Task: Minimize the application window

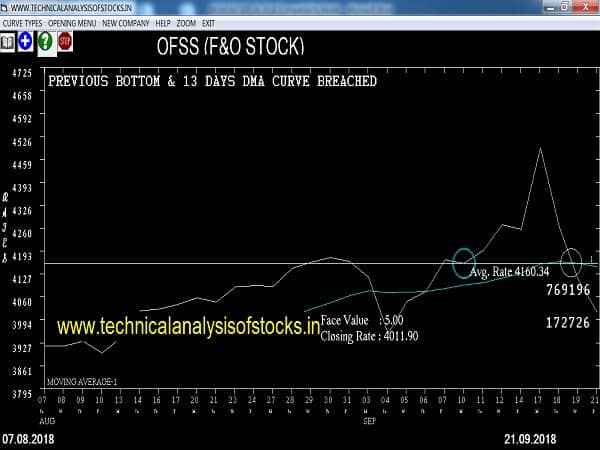Action: click(x=549, y=7)
